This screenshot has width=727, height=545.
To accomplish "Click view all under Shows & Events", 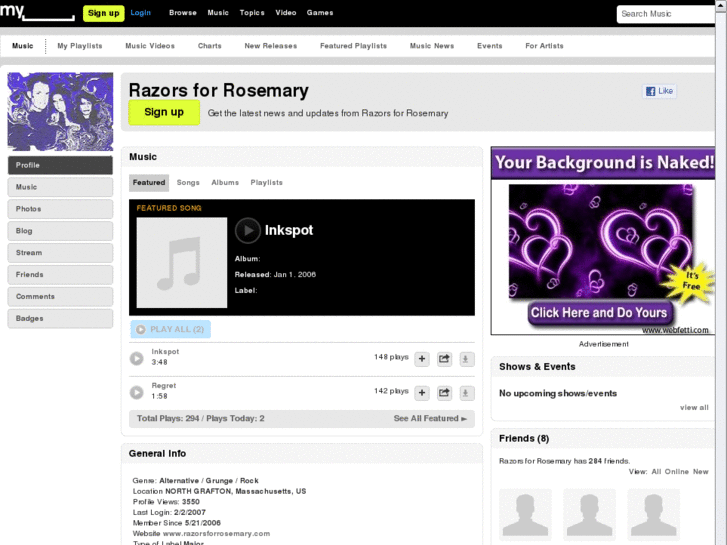I will point(694,408).
